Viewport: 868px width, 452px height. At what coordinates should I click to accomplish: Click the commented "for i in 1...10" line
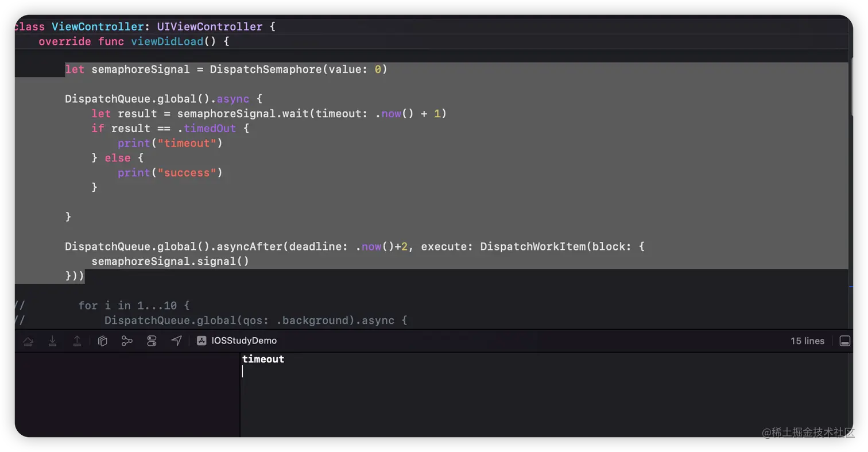[x=102, y=306]
